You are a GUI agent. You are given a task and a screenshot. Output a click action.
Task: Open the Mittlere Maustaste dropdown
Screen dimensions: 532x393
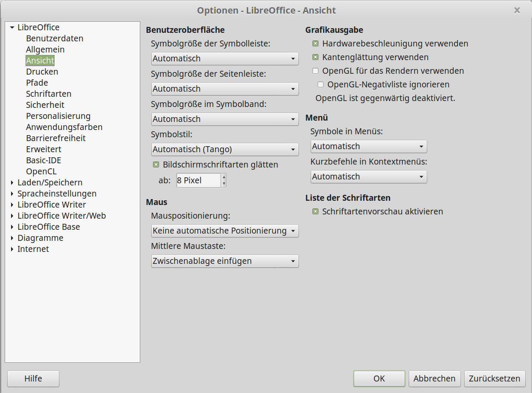click(x=225, y=261)
